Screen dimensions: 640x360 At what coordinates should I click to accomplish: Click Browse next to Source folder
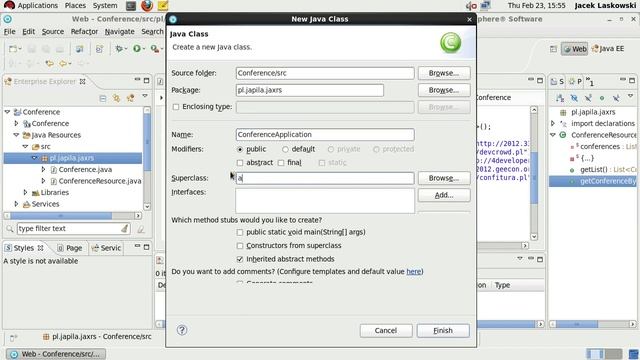[444, 73]
